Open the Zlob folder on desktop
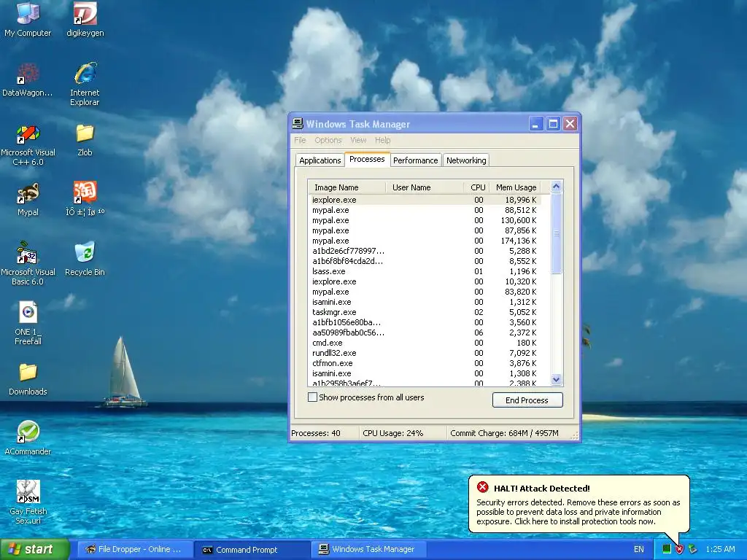747x560 pixels. click(85, 139)
